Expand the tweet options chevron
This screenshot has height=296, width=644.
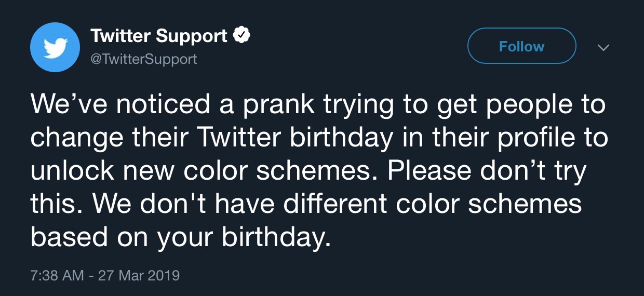pyautogui.click(x=603, y=47)
